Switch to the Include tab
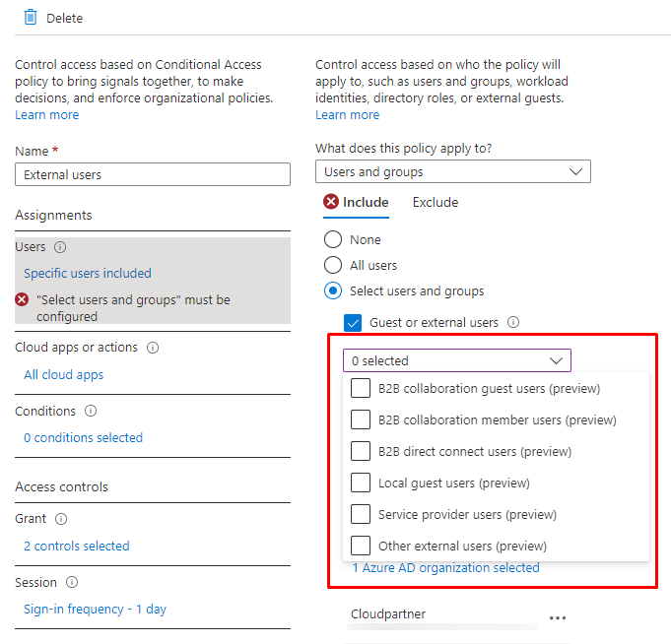This screenshot has width=671, height=644. pyautogui.click(x=366, y=202)
